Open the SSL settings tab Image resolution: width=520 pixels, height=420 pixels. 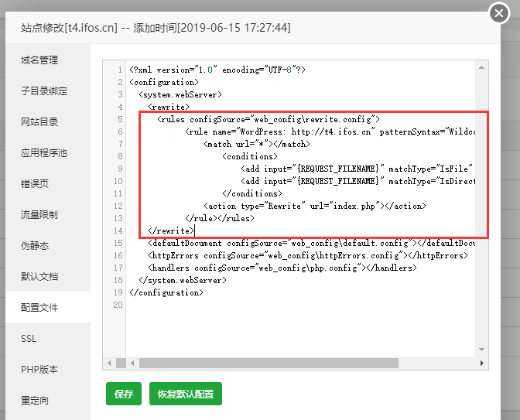pyautogui.click(x=29, y=339)
